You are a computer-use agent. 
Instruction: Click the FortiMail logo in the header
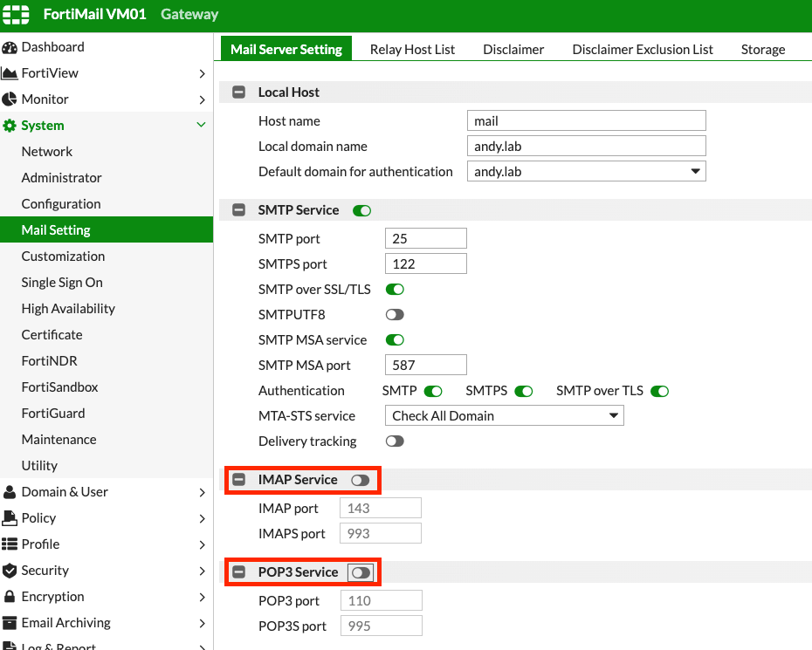pyautogui.click(x=16, y=15)
